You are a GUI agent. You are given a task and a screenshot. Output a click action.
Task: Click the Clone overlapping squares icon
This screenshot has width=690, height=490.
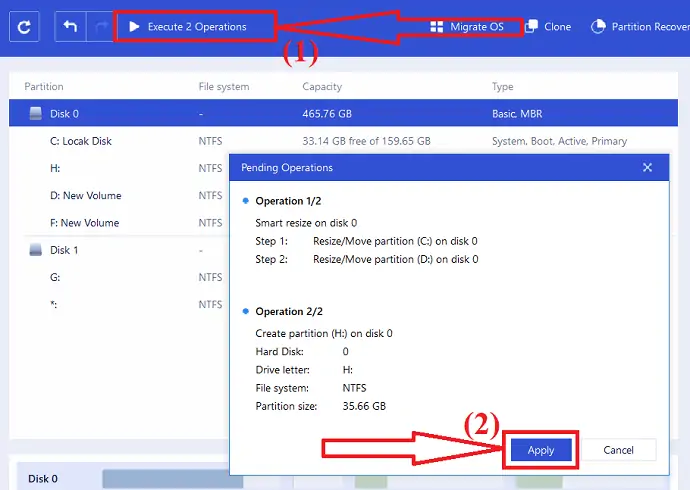[x=531, y=26]
